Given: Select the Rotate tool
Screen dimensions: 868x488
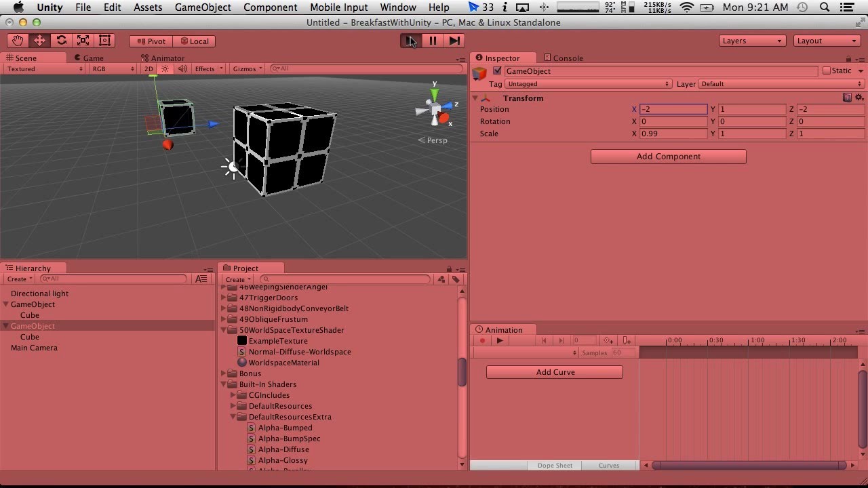Looking at the screenshot, I should click(61, 40).
